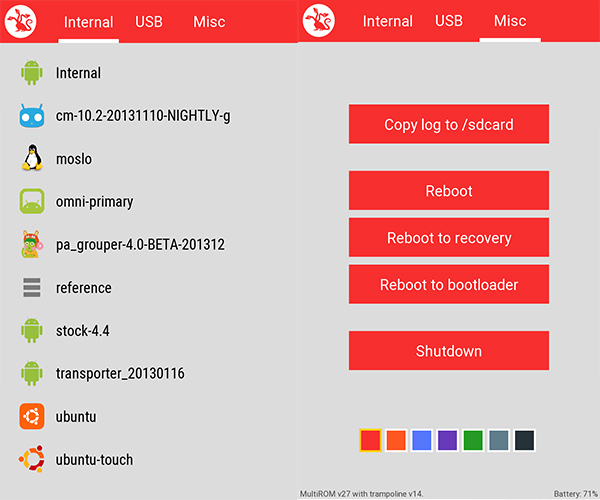Select the blue theme color swatch
Viewport: 600px width, 500px height.
pos(422,440)
